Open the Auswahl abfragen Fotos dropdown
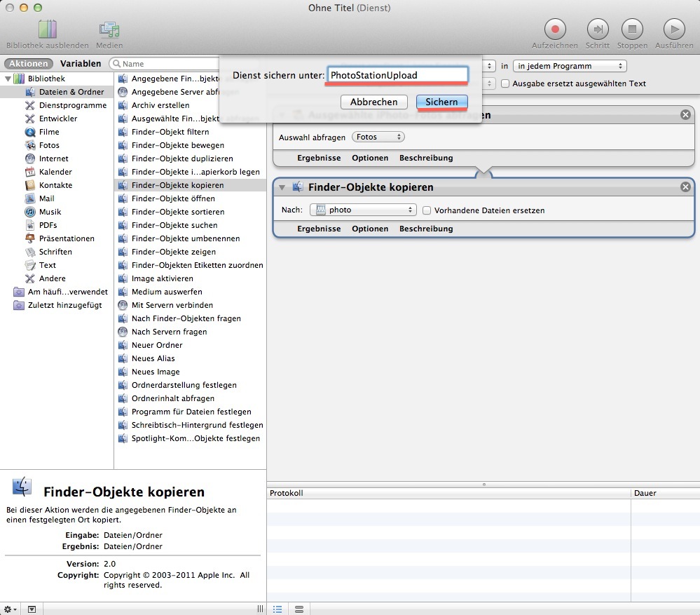This screenshot has height=615, width=700. click(378, 137)
